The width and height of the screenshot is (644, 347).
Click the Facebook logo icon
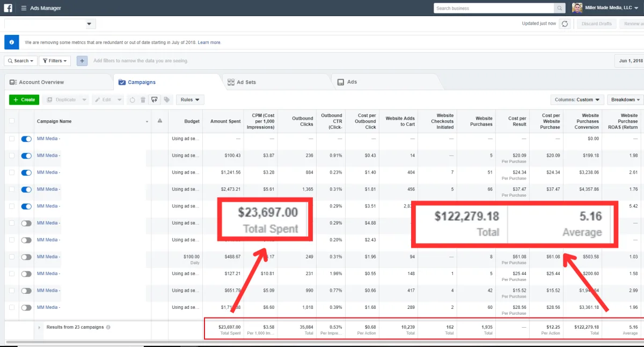(9, 8)
